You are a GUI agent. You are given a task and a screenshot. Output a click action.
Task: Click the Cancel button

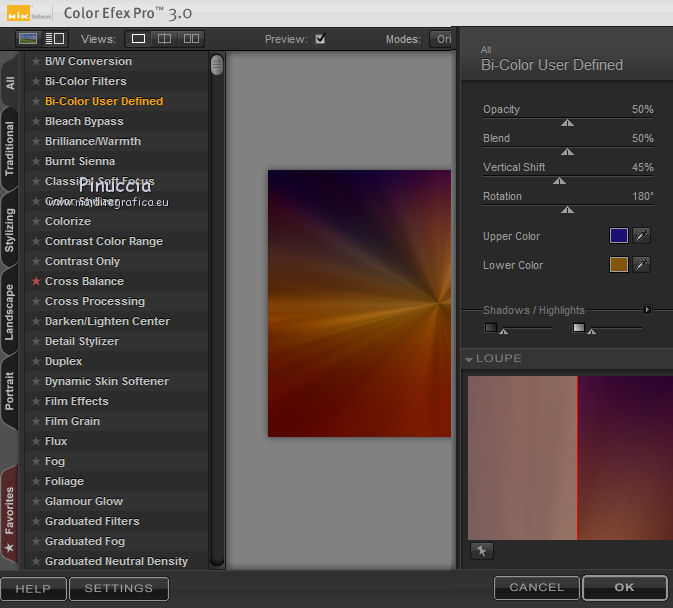coord(536,588)
